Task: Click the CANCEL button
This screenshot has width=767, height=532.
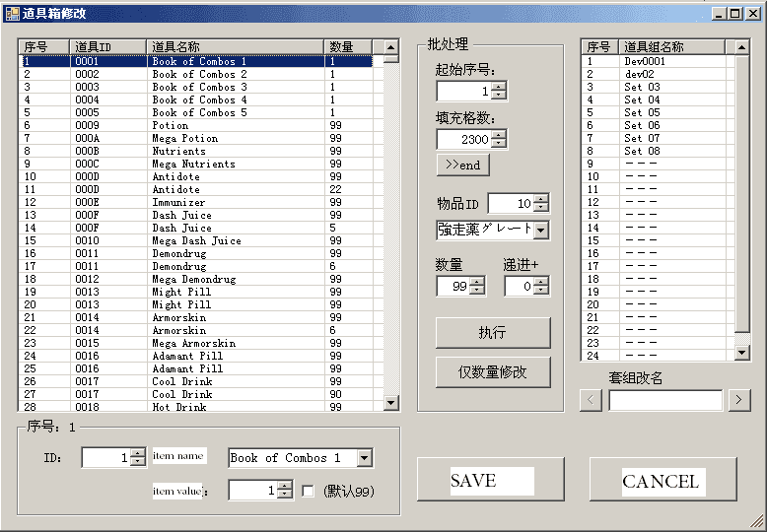Action: click(x=662, y=479)
